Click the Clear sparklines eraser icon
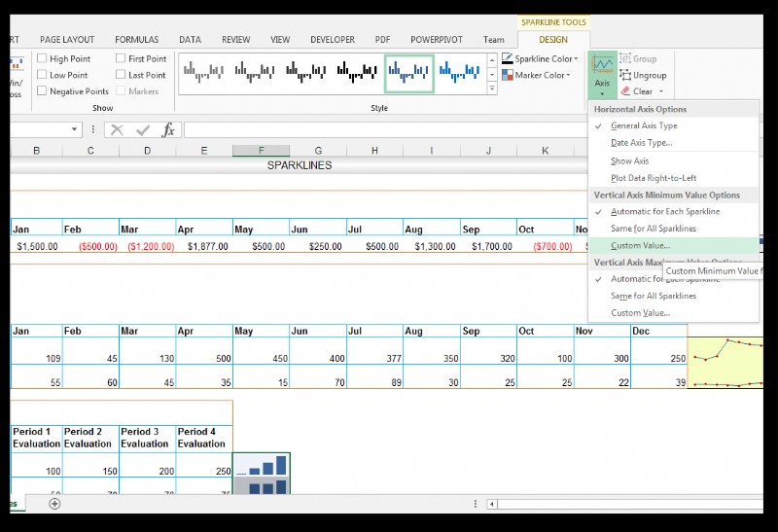This screenshot has width=778, height=532. [625, 91]
